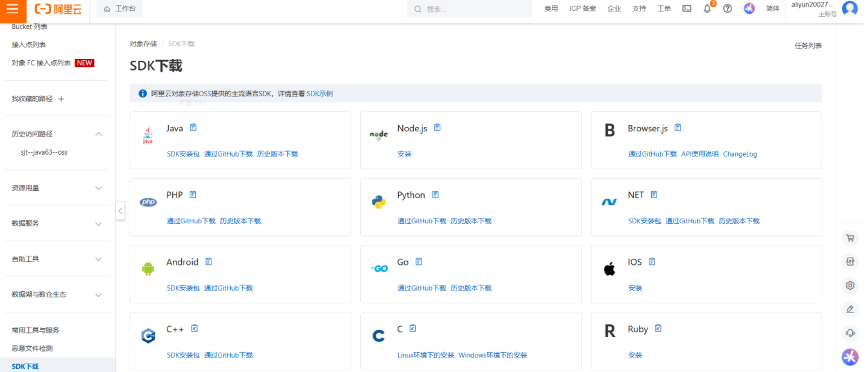Open the purple AI assistant icon in header
This screenshot has height=372, width=868.
[749, 8]
